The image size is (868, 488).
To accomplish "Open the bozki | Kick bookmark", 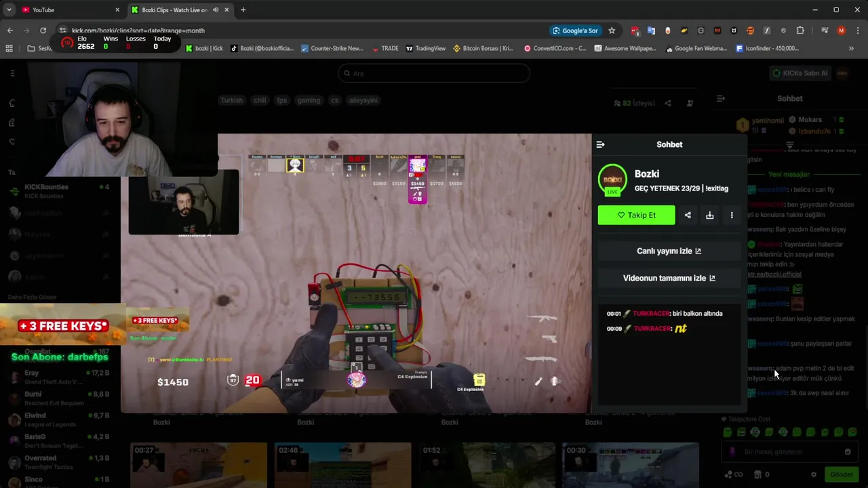I will pos(204,48).
